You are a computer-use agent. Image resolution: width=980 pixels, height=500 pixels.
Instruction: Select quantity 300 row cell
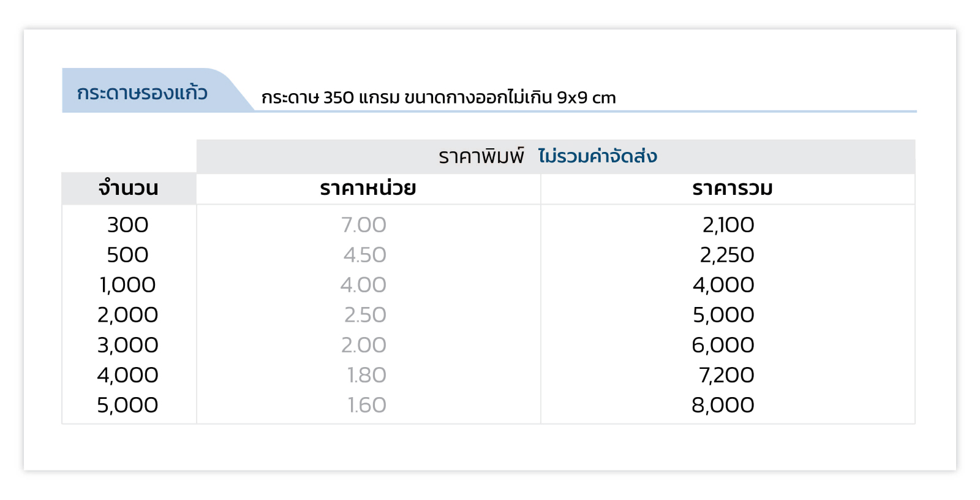pyautogui.click(x=128, y=225)
